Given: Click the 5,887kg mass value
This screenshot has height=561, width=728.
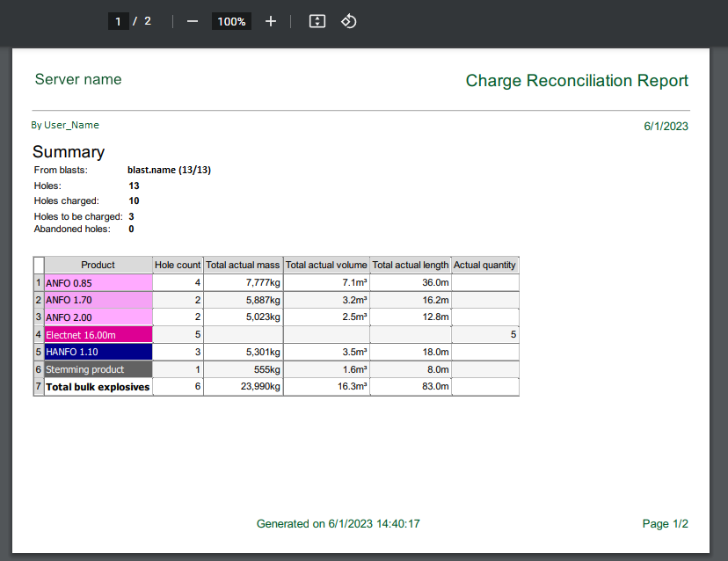Looking at the screenshot, I should [x=263, y=300].
